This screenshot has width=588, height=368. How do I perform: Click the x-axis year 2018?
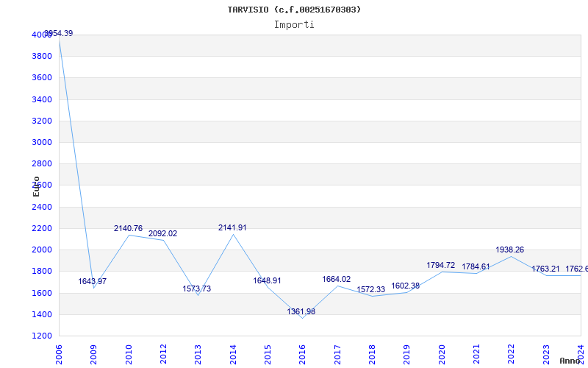click(372, 355)
